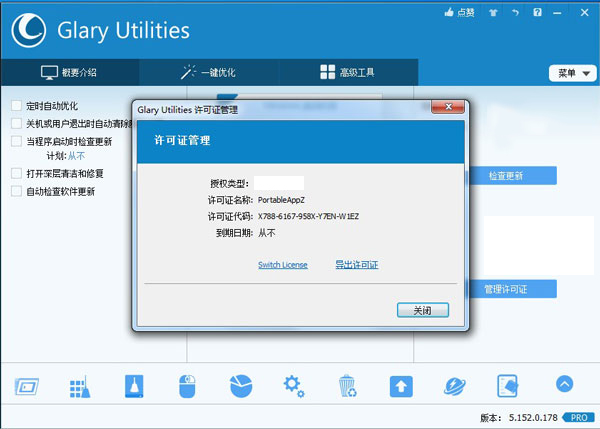Click the 从不 schedule link
Screen dimensions: 600x429
[x=76, y=156]
